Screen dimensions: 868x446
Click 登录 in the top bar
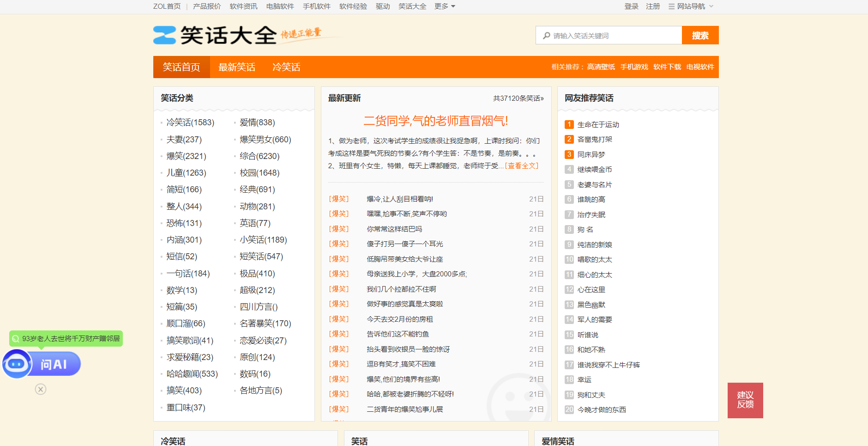click(x=631, y=6)
